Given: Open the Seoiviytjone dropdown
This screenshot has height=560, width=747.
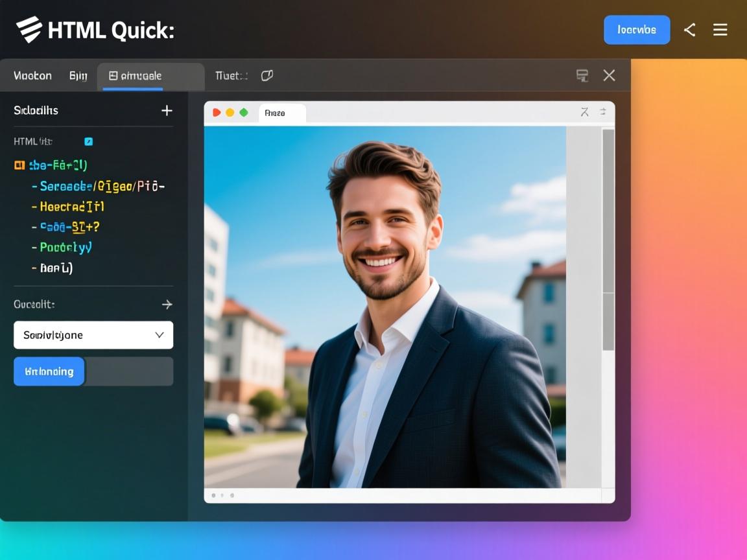Looking at the screenshot, I should 93,335.
